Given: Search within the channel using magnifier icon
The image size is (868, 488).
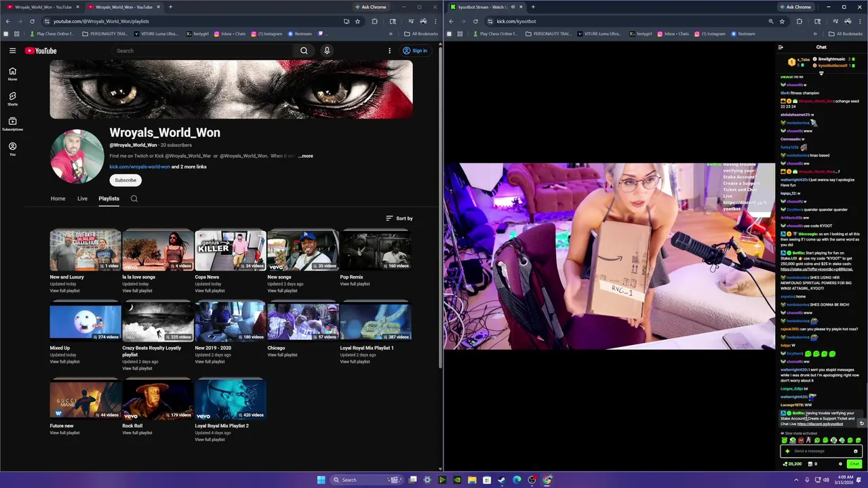Looking at the screenshot, I should click(134, 199).
